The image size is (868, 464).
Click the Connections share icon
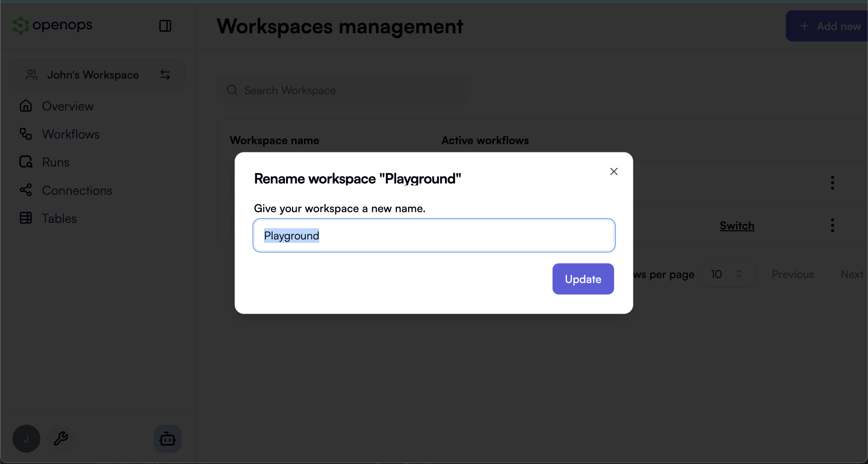click(x=25, y=190)
